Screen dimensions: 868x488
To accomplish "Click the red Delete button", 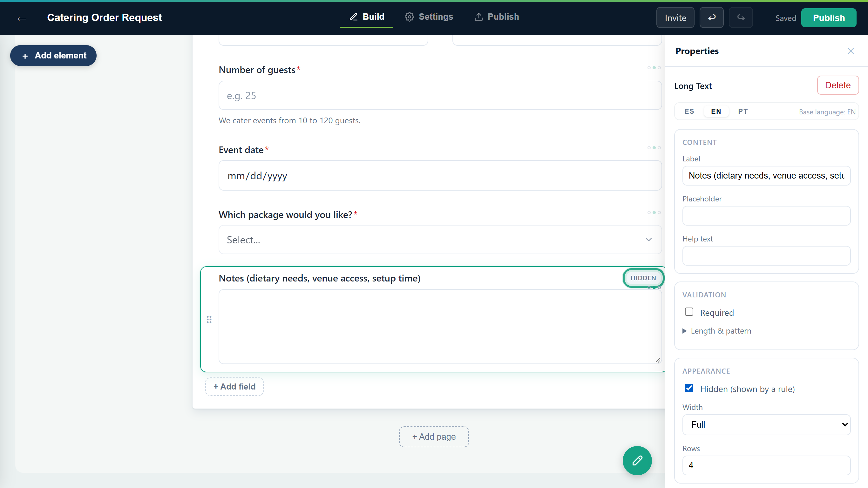I will pyautogui.click(x=838, y=85).
